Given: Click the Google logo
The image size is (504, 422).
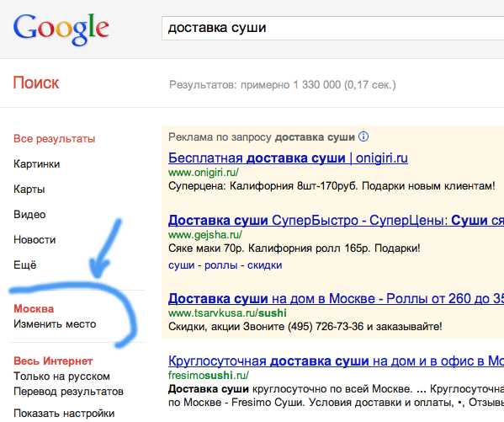Looking at the screenshot, I should (x=61, y=29).
